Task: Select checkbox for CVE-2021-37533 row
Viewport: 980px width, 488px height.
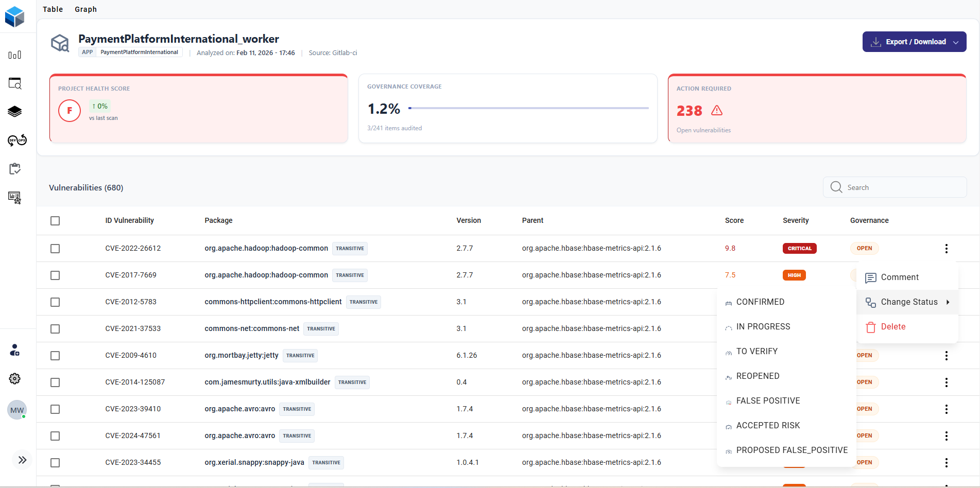Action: click(x=55, y=329)
